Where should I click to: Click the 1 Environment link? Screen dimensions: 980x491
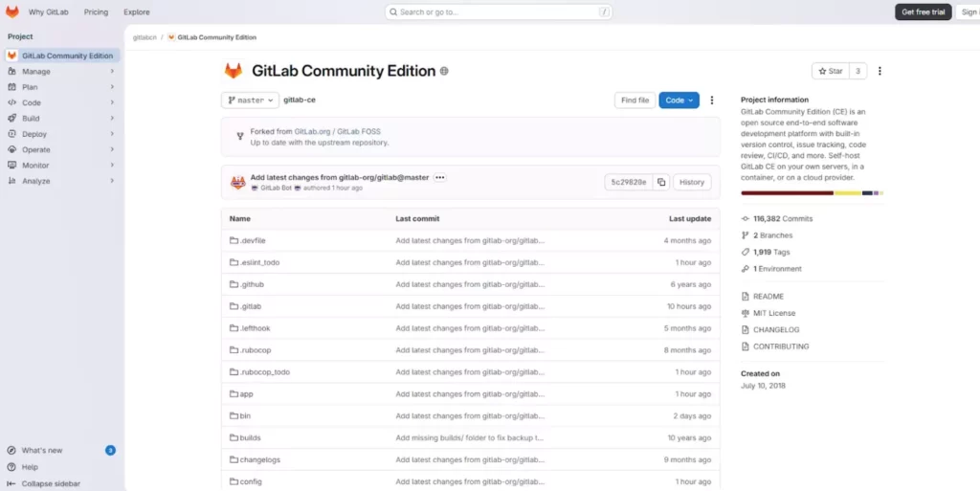coord(777,269)
